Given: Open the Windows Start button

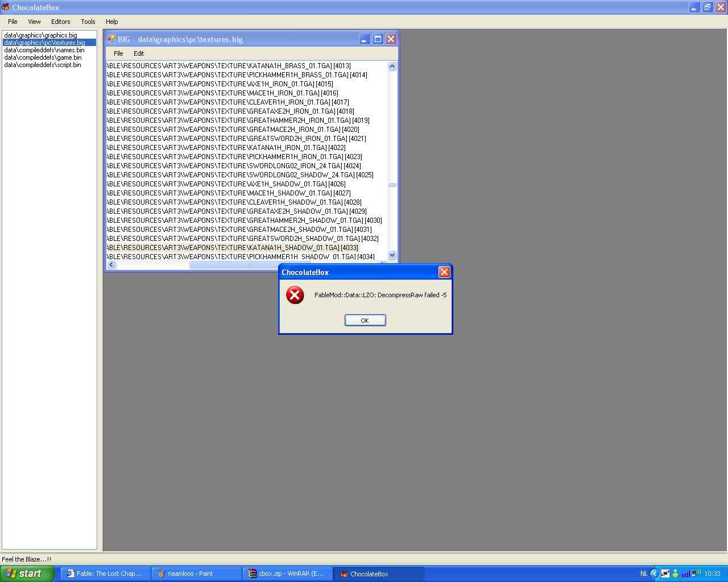Looking at the screenshot, I should click(x=27, y=573).
